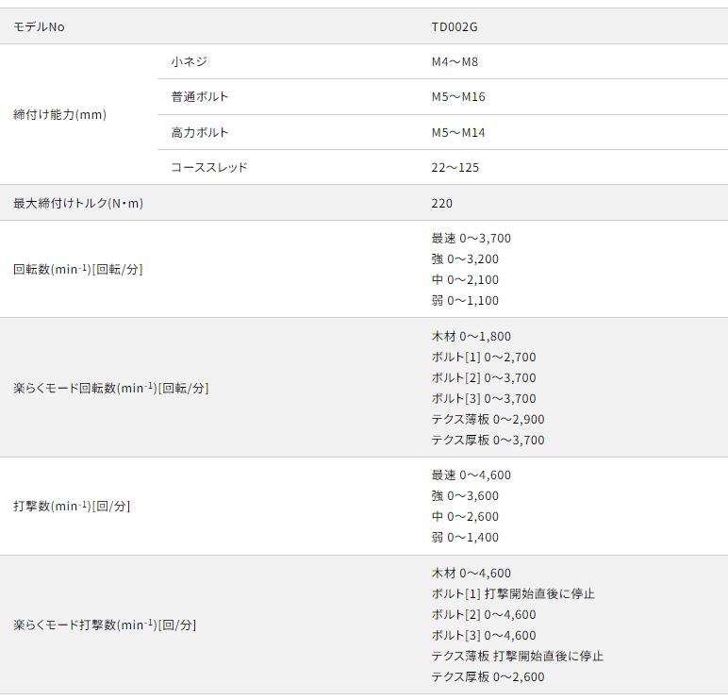The width and height of the screenshot is (728, 700).
Task: Click the 締付け能力(mm) row header
Action: click(59, 114)
